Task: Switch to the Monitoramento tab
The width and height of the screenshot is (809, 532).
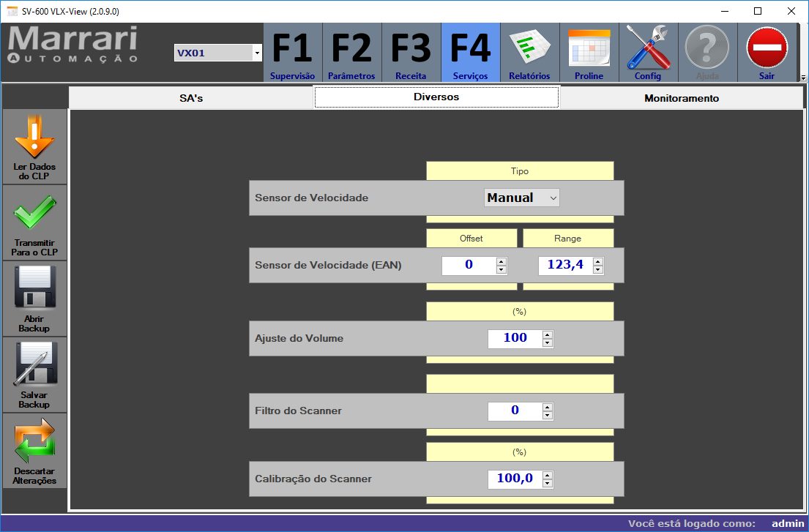Action: pos(680,96)
